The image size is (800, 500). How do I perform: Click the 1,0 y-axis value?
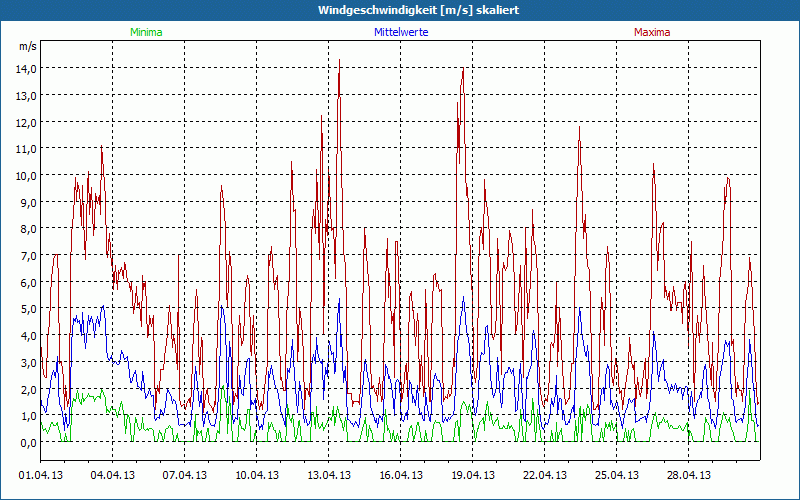(x=28, y=415)
